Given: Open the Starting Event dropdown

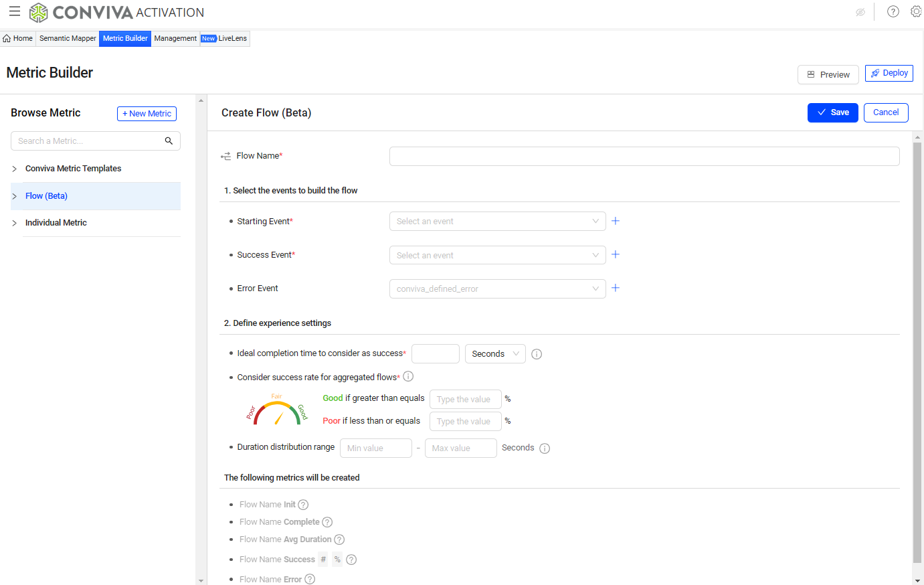Looking at the screenshot, I should [497, 222].
